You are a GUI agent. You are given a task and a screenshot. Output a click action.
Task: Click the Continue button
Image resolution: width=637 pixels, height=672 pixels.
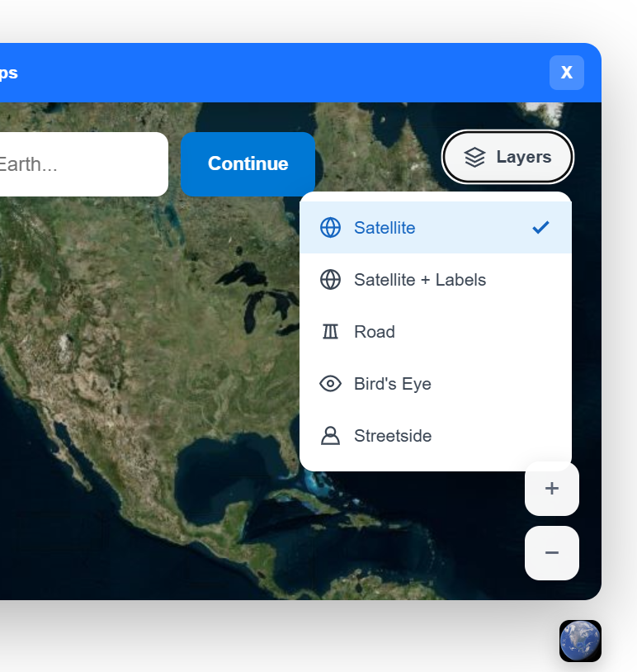coord(248,164)
